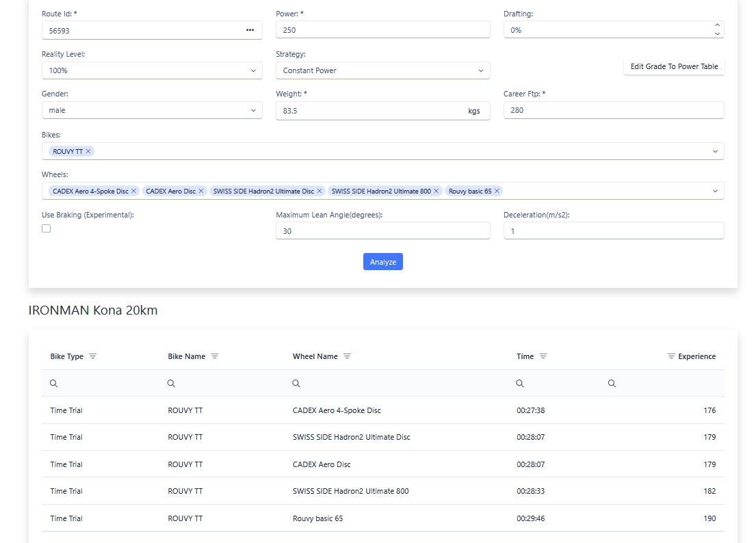
Task: Remove the ROUVY TT bike tag
Action: coord(88,151)
